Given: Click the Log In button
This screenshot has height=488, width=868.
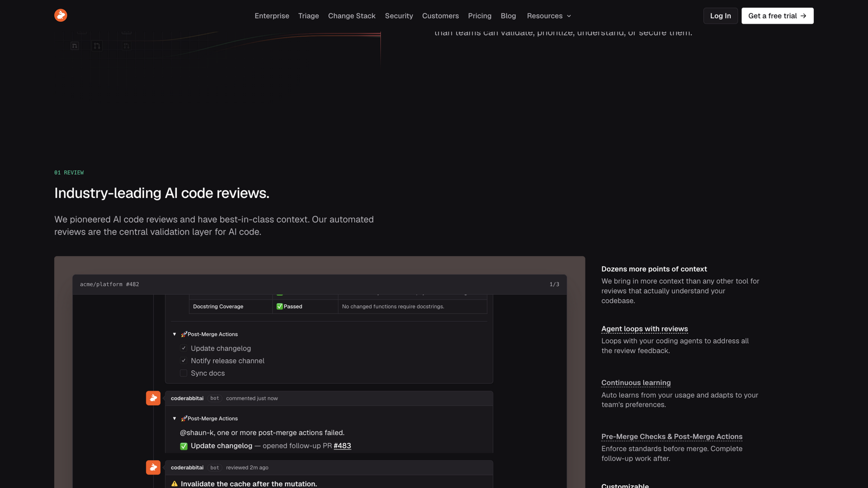Looking at the screenshot, I should click(721, 16).
